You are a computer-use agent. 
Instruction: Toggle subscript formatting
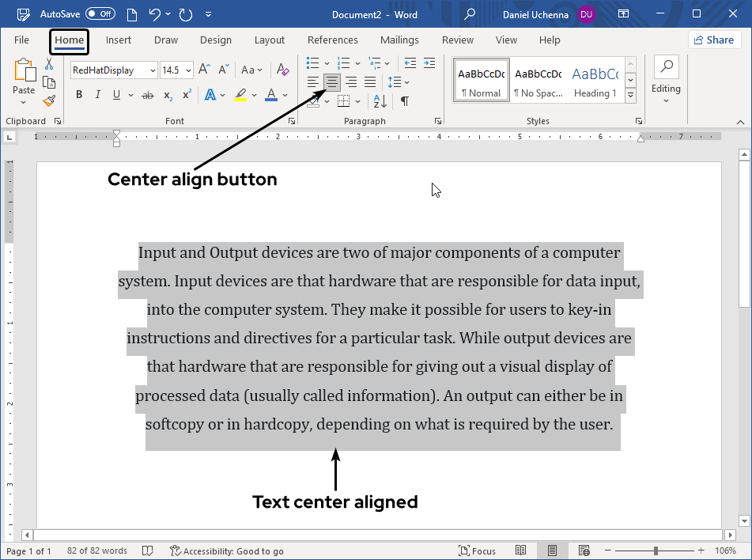tap(167, 94)
